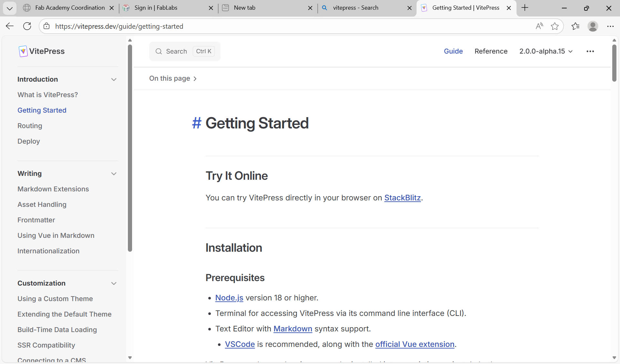Collapse the Writing sidebar section
Image resolution: width=620 pixels, height=364 pixels.
pyautogui.click(x=114, y=174)
